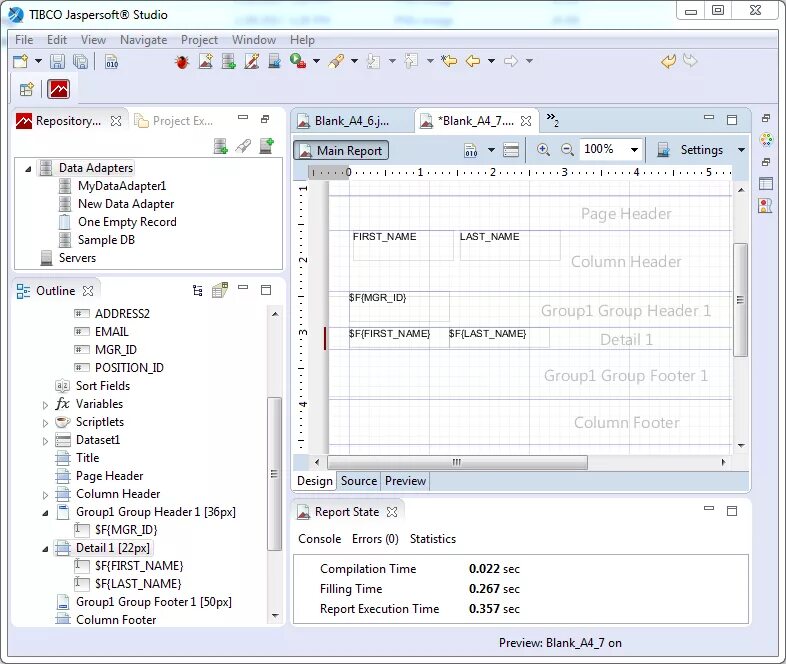Click the red bug debug icon
The height and width of the screenshot is (664, 786).
[x=181, y=62]
